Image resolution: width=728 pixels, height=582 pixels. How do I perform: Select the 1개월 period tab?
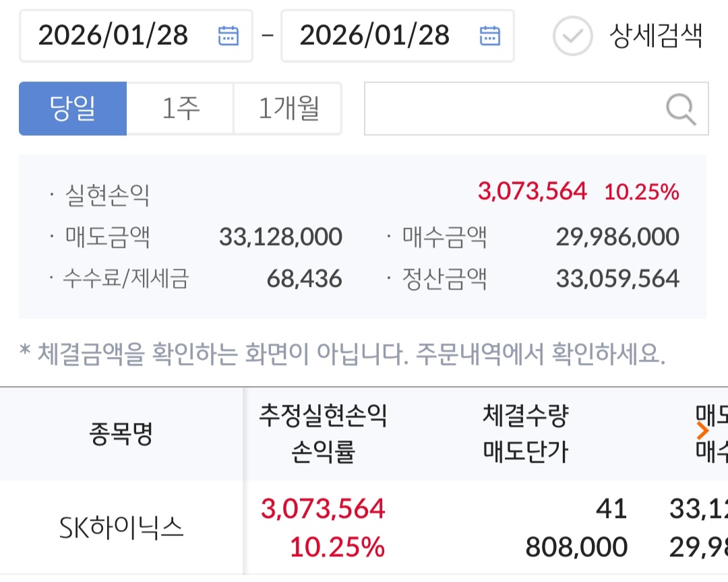[x=288, y=108]
